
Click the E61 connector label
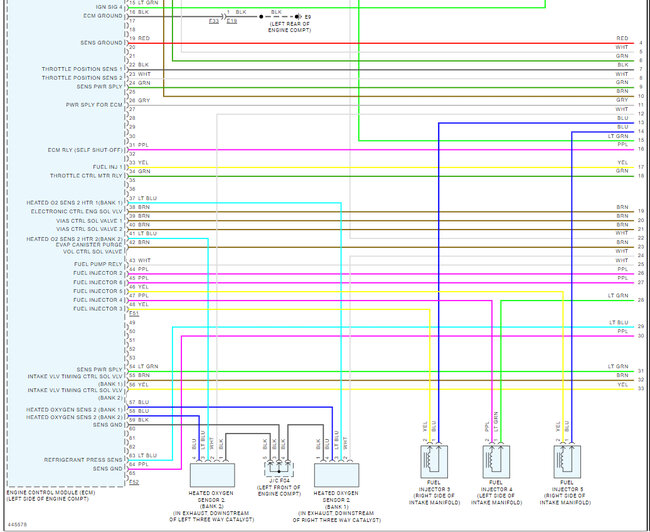pos(134,314)
